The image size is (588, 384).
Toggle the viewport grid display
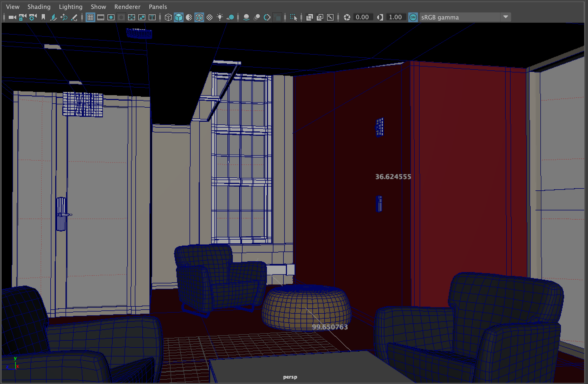90,17
